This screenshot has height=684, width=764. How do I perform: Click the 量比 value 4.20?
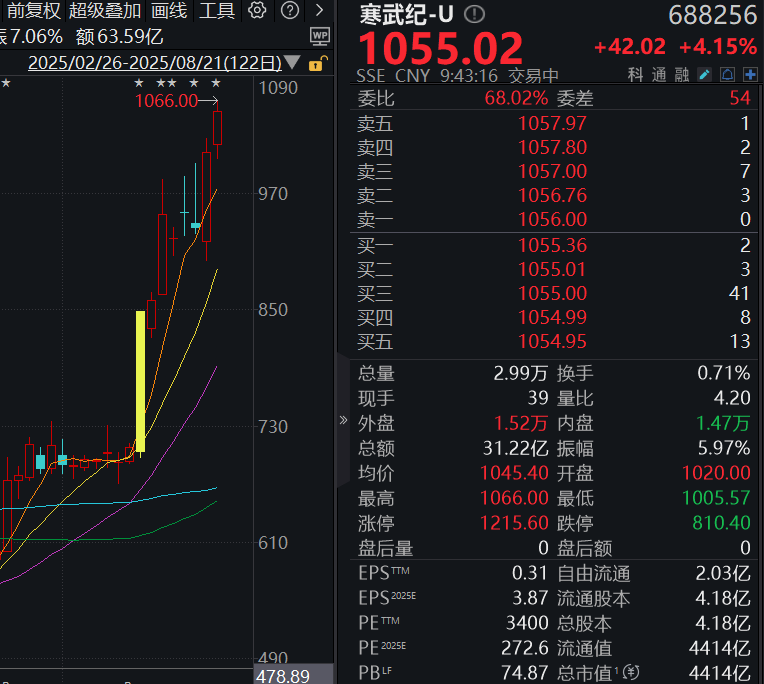[x=732, y=398]
